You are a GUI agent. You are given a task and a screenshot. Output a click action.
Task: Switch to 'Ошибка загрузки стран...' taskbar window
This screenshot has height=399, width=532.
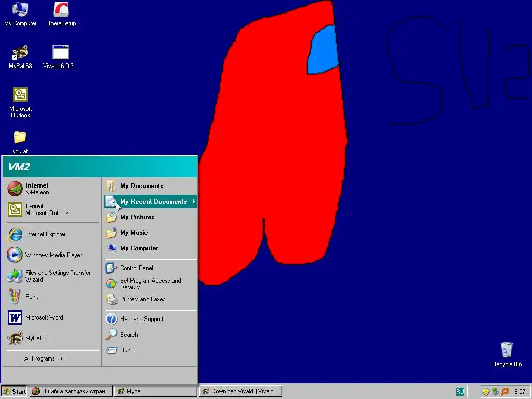click(x=71, y=391)
